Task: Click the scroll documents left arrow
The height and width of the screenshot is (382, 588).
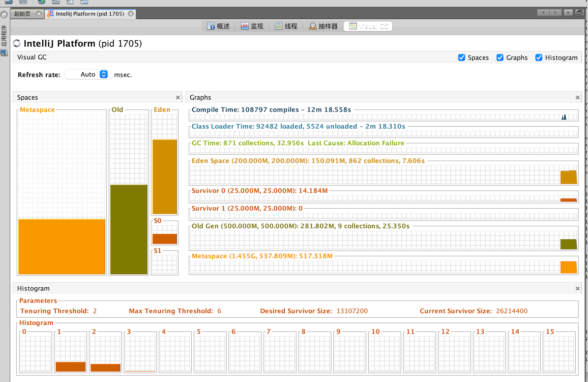Action: (x=543, y=13)
